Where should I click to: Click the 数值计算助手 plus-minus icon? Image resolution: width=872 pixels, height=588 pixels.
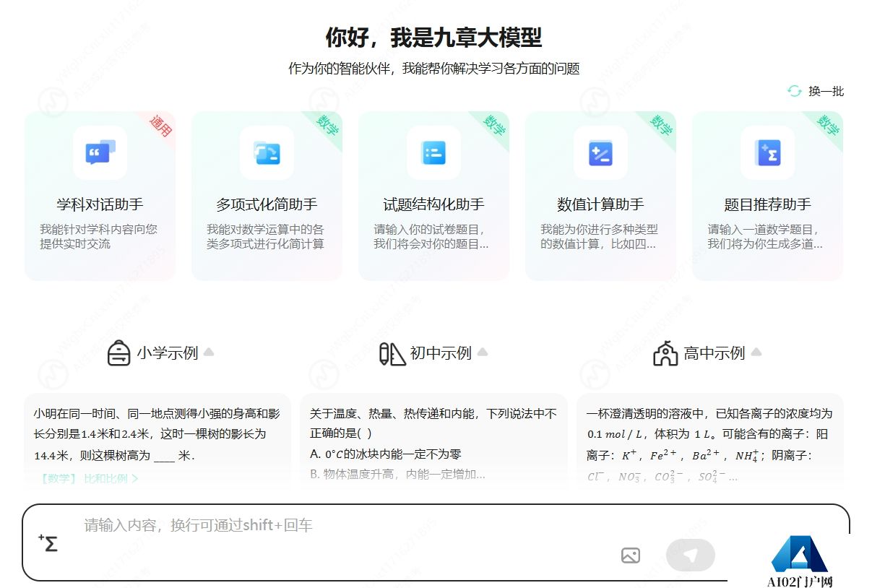(x=600, y=152)
